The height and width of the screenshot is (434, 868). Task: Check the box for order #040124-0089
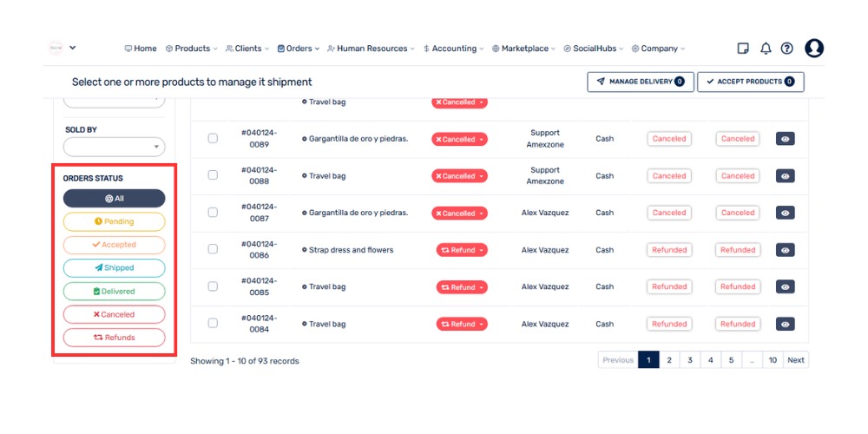(213, 139)
